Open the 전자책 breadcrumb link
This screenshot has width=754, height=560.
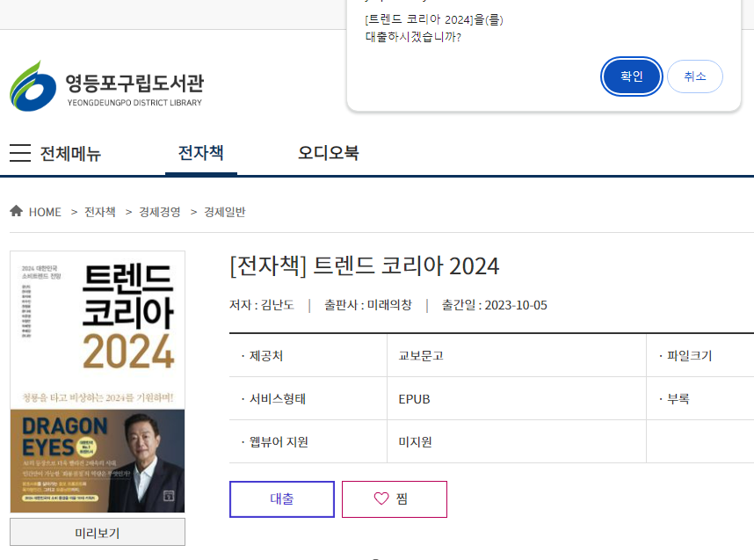coord(100,212)
